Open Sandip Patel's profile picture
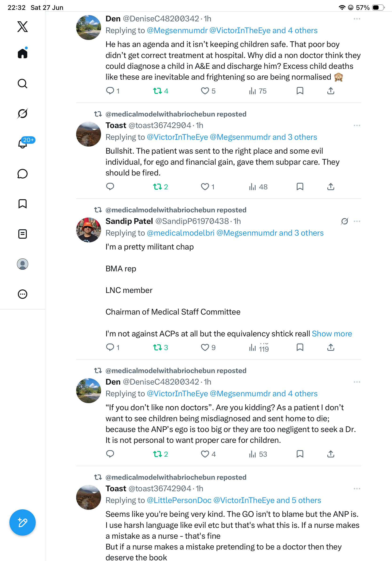Image resolution: width=392 pixels, height=561 pixels. [x=88, y=230]
